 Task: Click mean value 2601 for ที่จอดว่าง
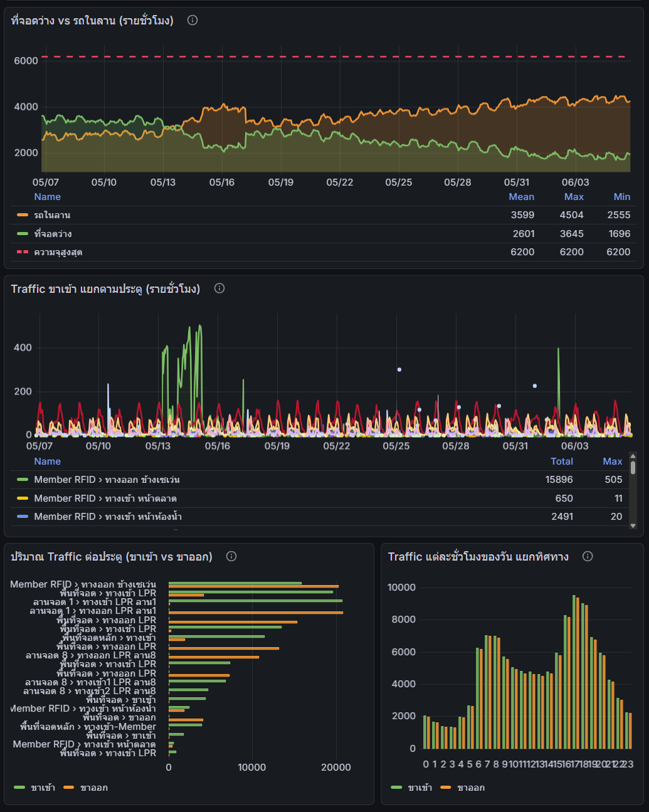pyautogui.click(x=524, y=234)
